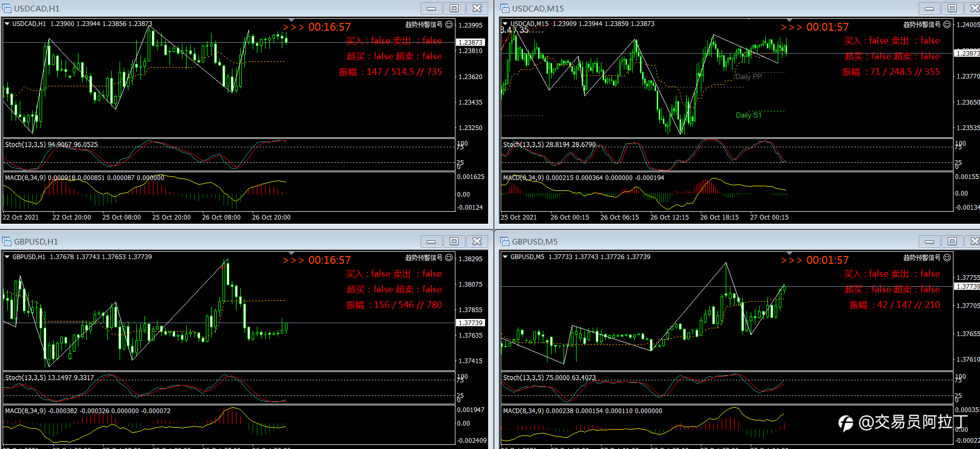Image resolution: width=980 pixels, height=449 pixels.
Task: Click the 00:16:57 countdown on USDCAD,H1
Action: pyautogui.click(x=330, y=27)
